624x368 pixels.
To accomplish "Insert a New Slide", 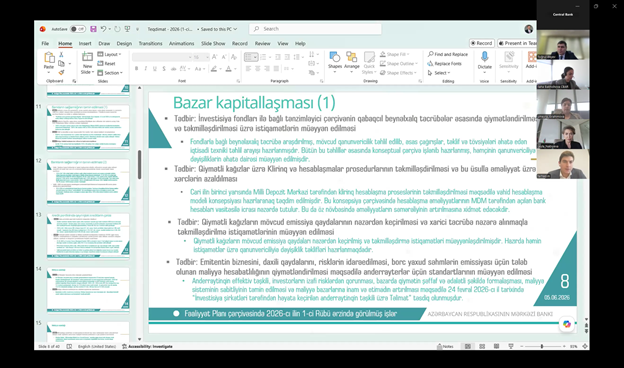I will [87, 63].
